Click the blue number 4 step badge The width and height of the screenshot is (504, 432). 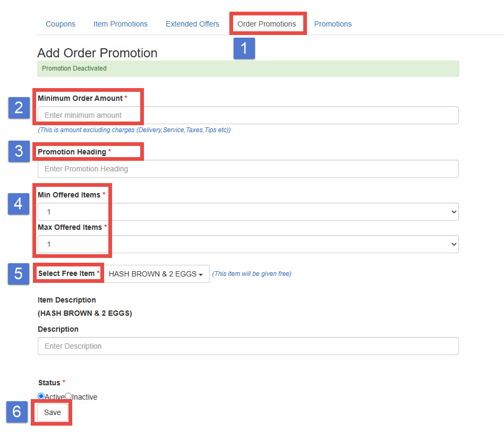coord(19,204)
